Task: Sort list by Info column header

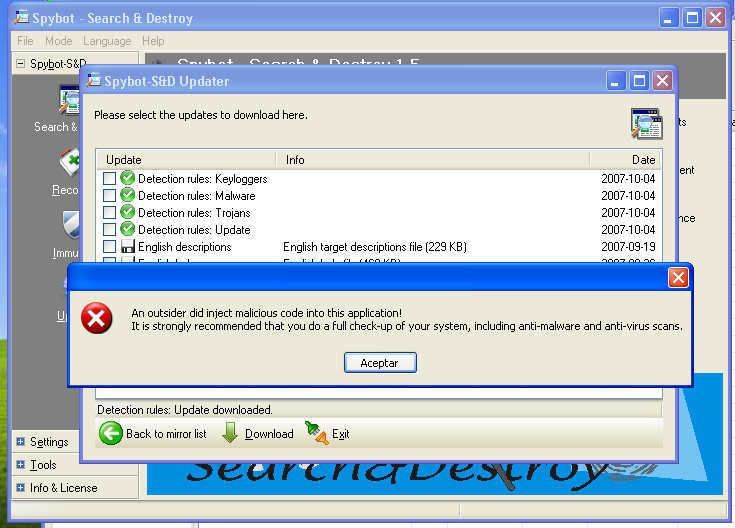Action: pos(433,160)
